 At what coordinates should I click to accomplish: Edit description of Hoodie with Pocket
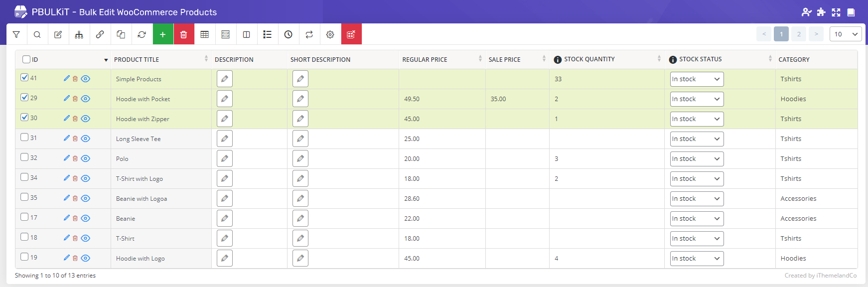(225, 99)
